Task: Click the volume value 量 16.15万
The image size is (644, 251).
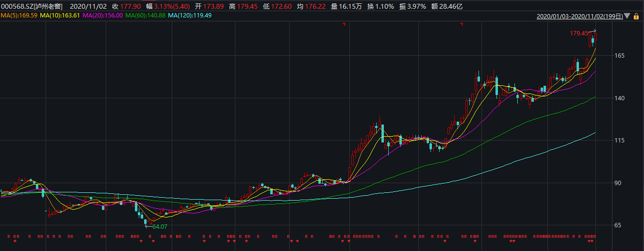Action: click(347, 6)
